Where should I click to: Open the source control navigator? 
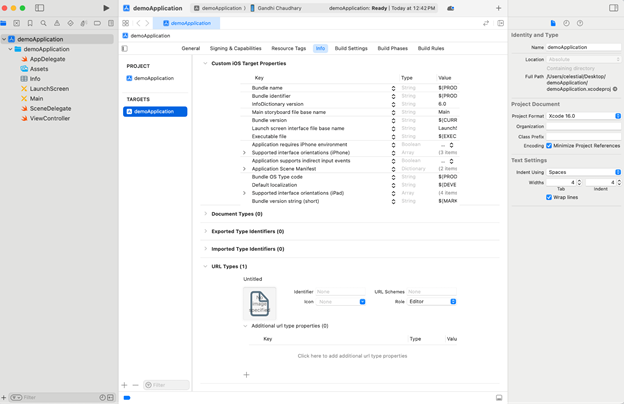17,23
